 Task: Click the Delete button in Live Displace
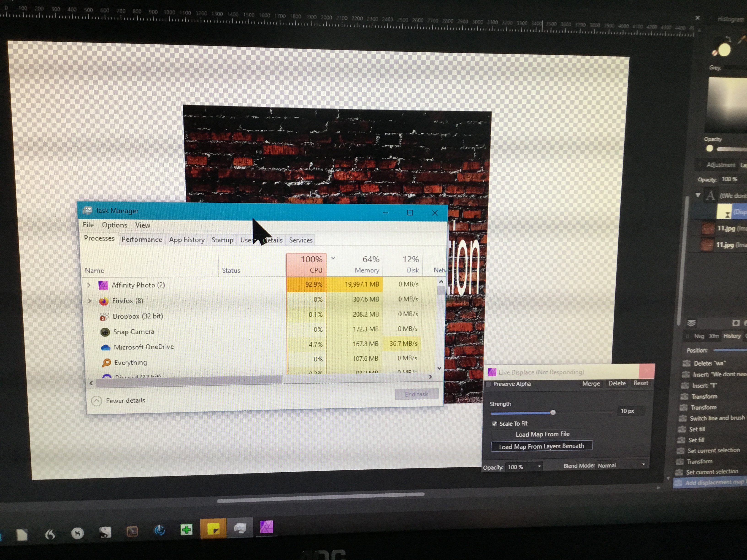tap(617, 383)
